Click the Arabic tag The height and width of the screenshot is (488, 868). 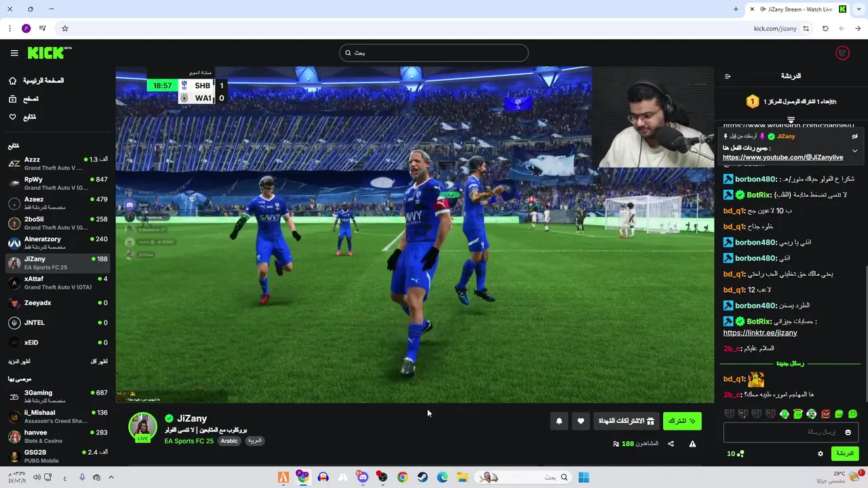[229, 441]
